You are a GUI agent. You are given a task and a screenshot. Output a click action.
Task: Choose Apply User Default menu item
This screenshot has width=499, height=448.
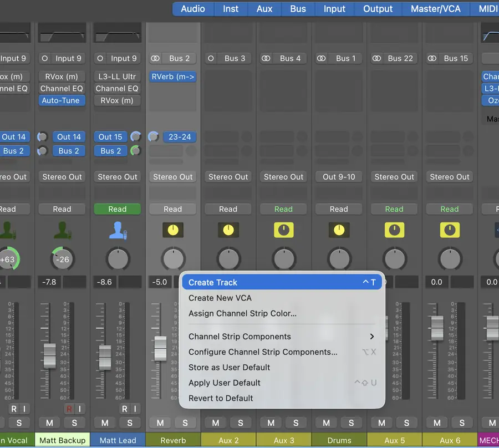(282, 383)
